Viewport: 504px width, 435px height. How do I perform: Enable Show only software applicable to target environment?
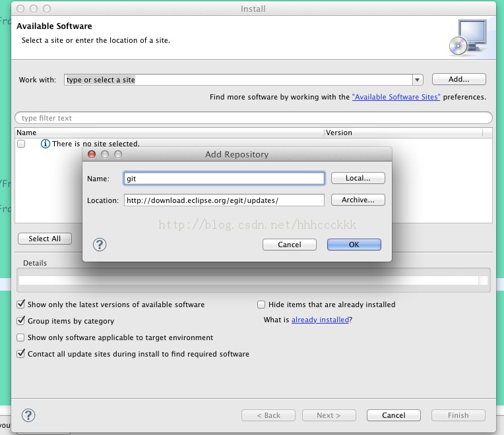click(x=20, y=337)
